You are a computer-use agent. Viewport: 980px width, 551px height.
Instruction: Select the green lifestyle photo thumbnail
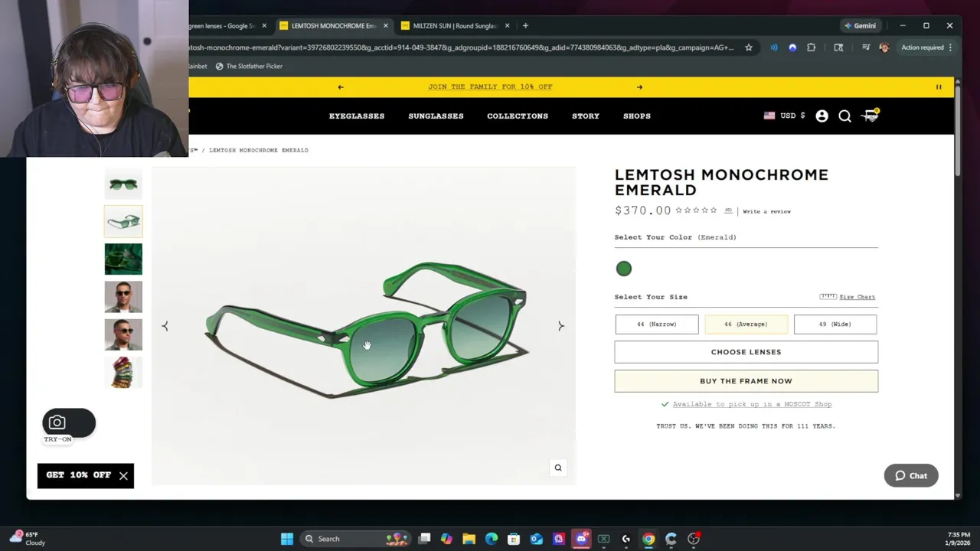pos(123,259)
